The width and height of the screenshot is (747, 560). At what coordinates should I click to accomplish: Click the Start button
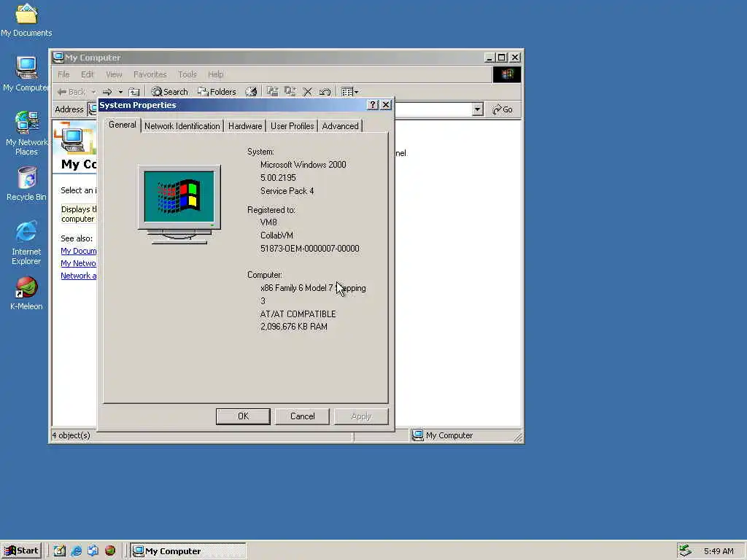pos(21,551)
